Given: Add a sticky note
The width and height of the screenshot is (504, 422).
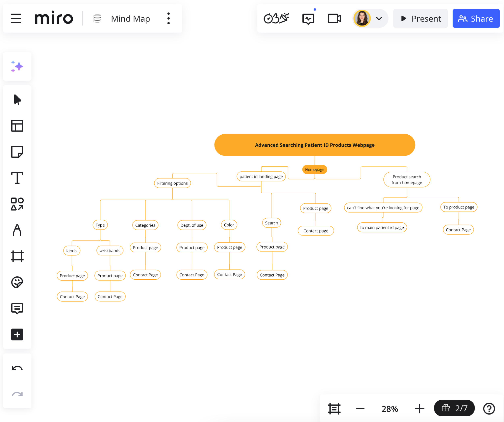Looking at the screenshot, I should tap(17, 152).
